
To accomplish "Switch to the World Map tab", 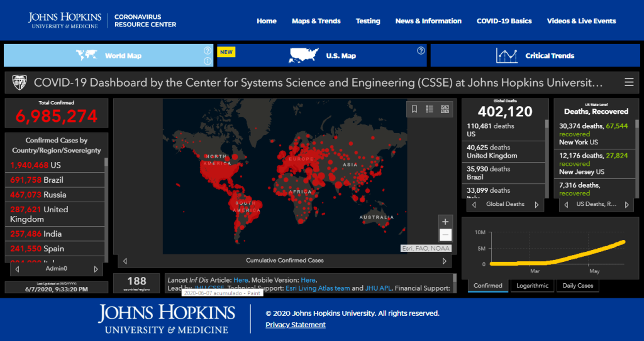I will click(x=108, y=55).
